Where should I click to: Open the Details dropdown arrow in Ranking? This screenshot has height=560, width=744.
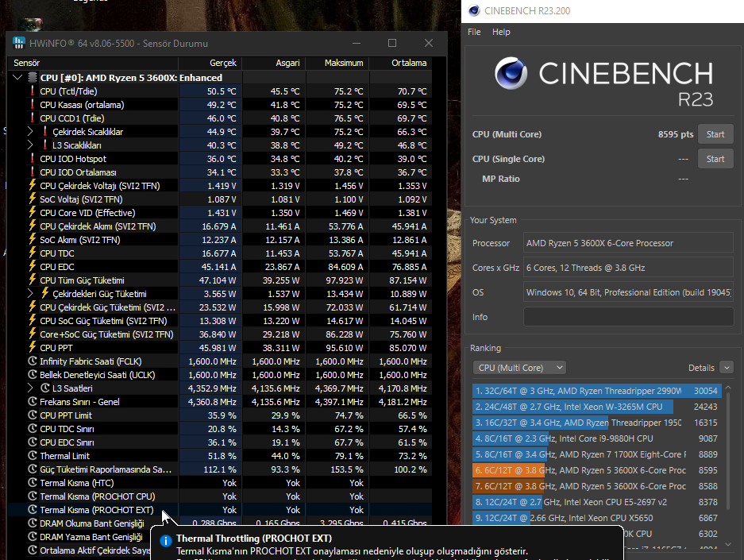727,367
